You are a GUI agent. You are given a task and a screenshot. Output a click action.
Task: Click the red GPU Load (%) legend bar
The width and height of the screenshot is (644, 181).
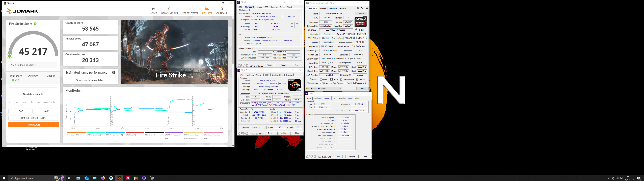click(x=135, y=133)
